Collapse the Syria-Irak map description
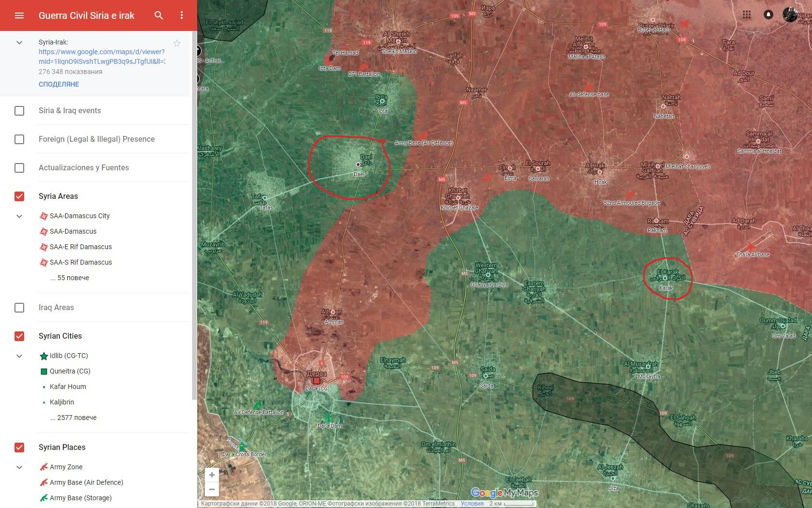Image resolution: width=812 pixels, height=508 pixels. click(x=19, y=43)
